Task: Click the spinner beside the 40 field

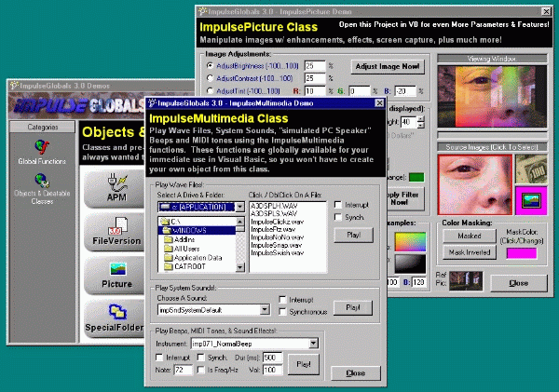Action: [421, 122]
